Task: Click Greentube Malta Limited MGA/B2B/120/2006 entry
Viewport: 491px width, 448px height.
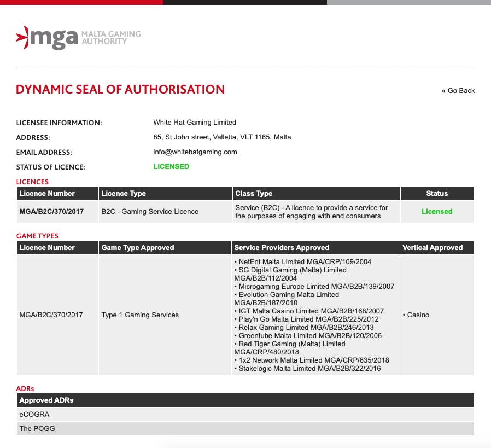Action: pyautogui.click(x=308, y=335)
